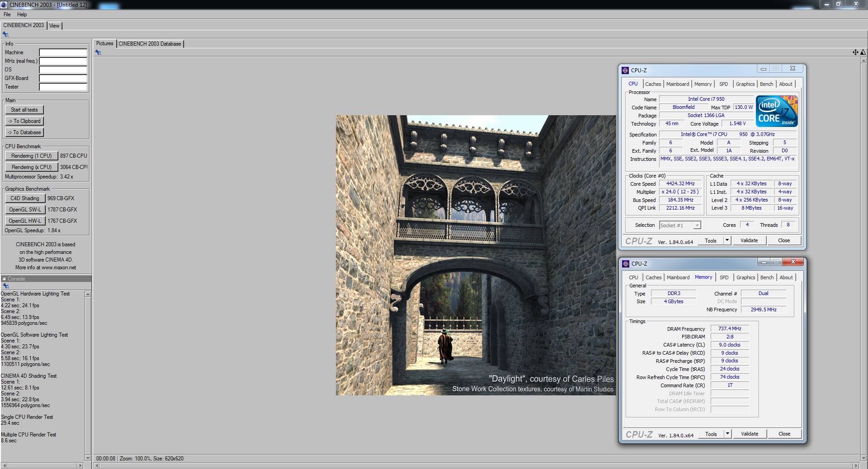Screen dimensions: 868x469
Task: Click Tools button in lower CPU-Z
Action: tap(711, 434)
